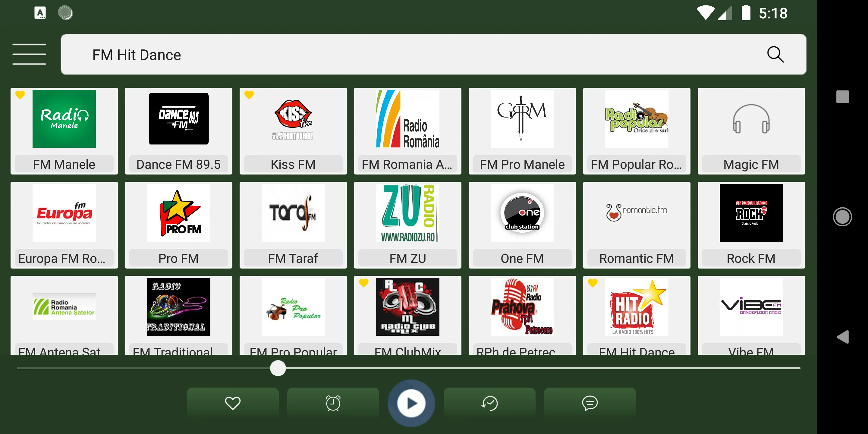
Task: Tap the FM Manele label
Action: point(64,165)
